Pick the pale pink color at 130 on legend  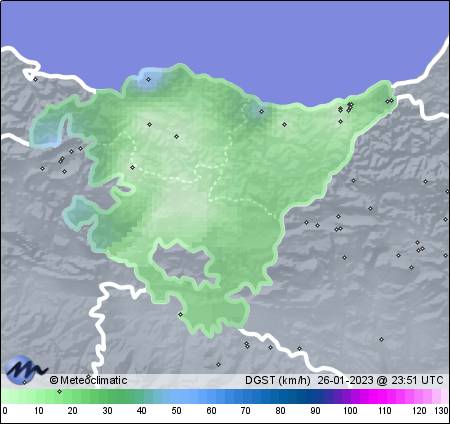pos(444,396)
